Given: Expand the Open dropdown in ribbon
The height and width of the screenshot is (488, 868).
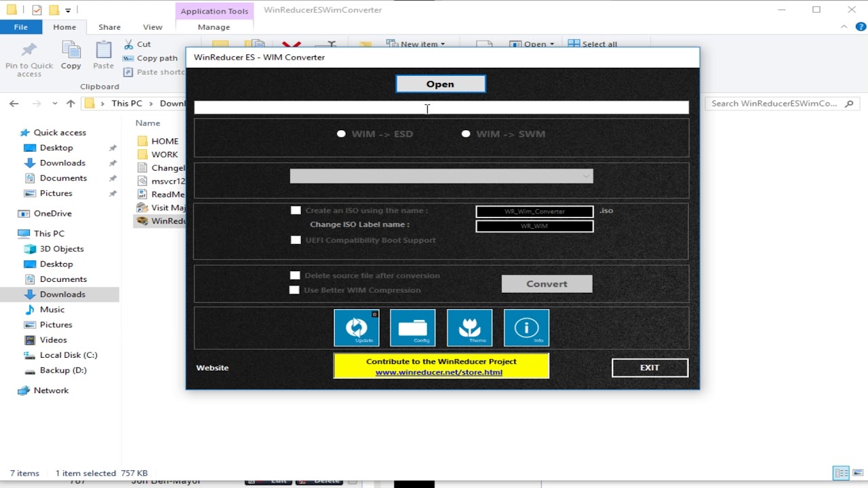Looking at the screenshot, I should coord(551,44).
